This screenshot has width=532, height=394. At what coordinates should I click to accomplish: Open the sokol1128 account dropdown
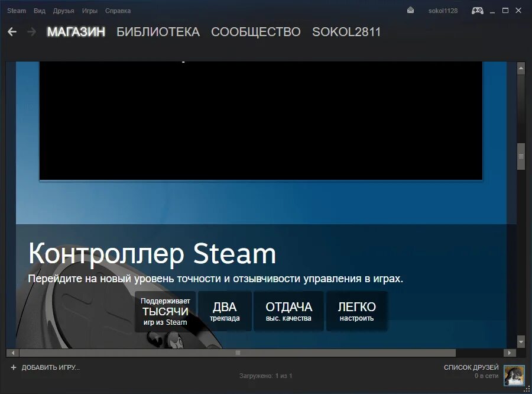(443, 11)
